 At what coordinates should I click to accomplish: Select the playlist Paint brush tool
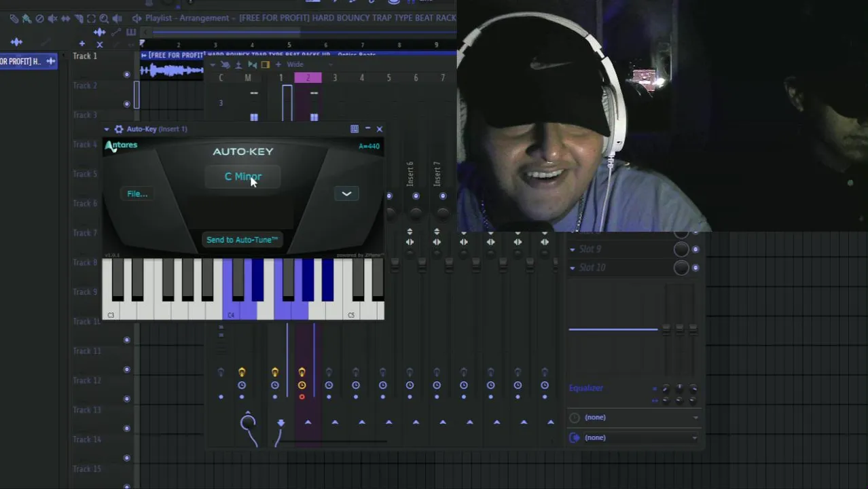click(26, 18)
